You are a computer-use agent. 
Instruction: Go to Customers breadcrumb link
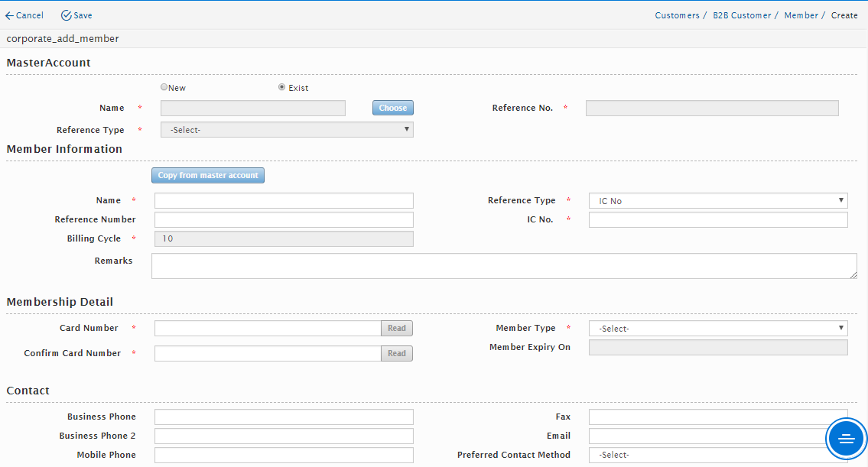point(677,15)
